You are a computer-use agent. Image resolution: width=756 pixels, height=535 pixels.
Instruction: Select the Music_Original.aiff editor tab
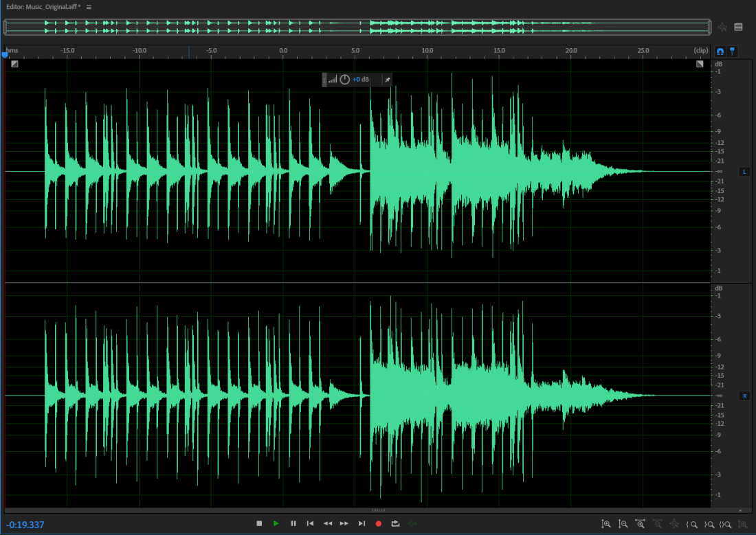(x=41, y=6)
